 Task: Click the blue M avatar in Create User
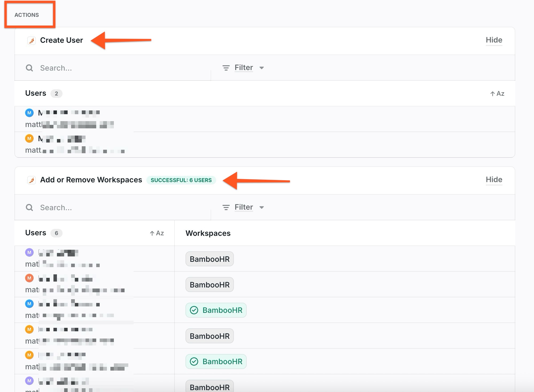29,113
